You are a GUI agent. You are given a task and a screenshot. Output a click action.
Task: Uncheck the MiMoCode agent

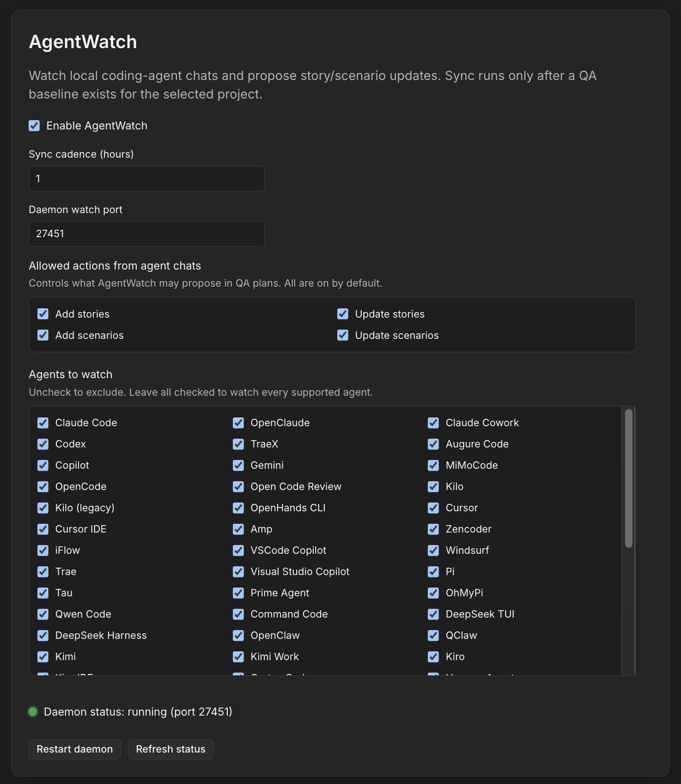(x=433, y=465)
